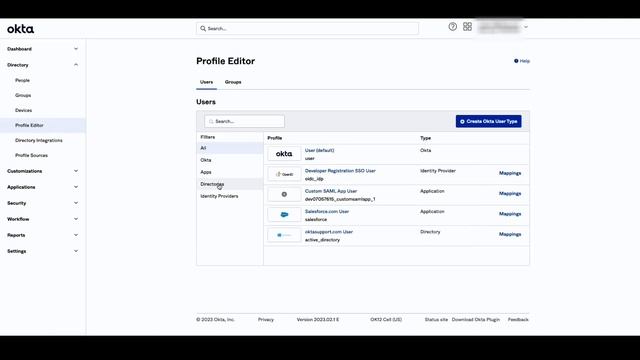This screenshot has width=640, height=360.
Task: Click the gear icon for Custom SAML App
Action: click(284, 194)
